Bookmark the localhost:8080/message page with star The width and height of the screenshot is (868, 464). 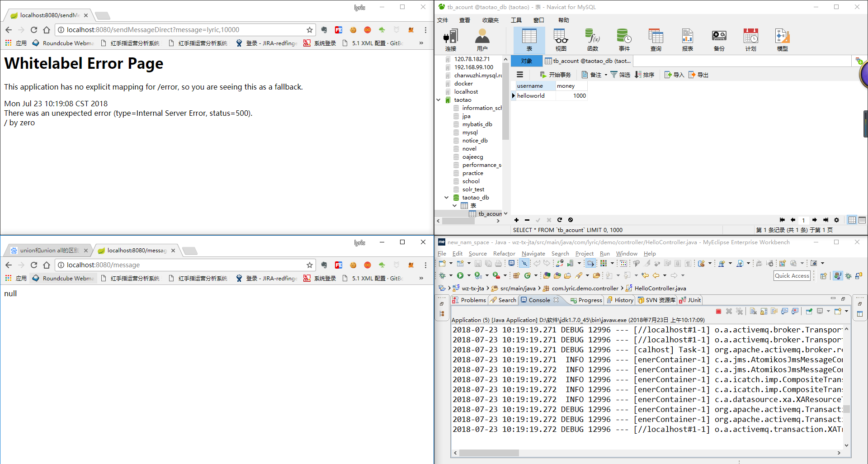pos(310,265)
